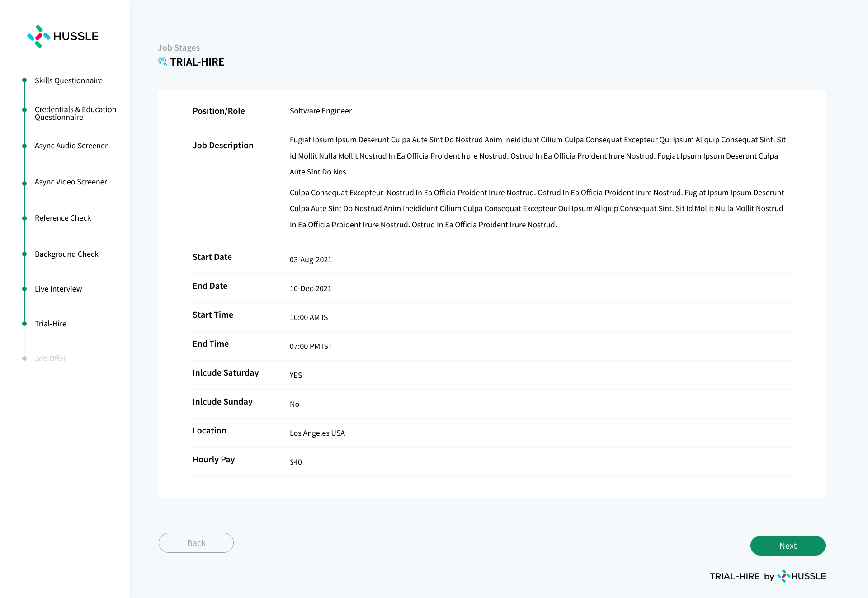The height and width of the screenshot is (598, 868).
Task: Click the Live Interview step dot
Action: tap(24, 289)
